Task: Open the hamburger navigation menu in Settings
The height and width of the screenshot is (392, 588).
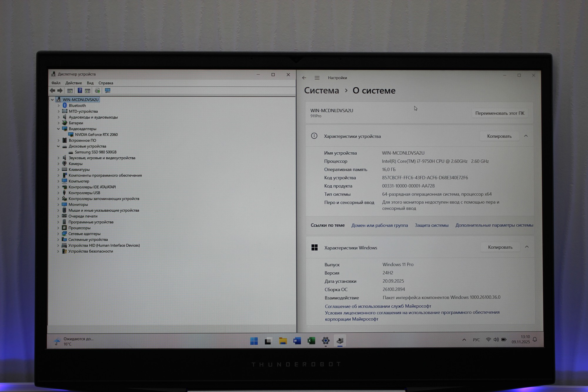Action: tap(317, 78)
